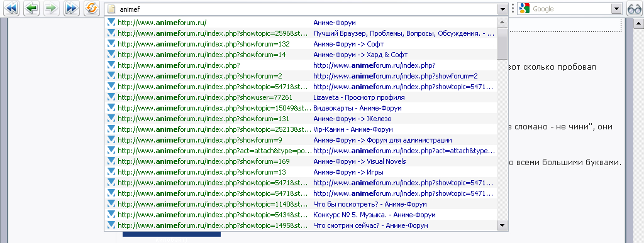Viewport: 644px width, 243px height.
Task: Click the suggestion list scrollbar down arrow
Action: pyautogui.click(x=502, y=225)
